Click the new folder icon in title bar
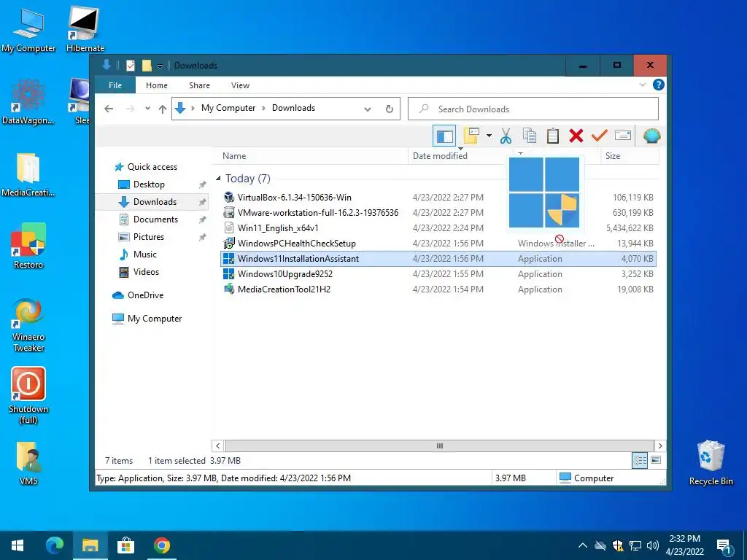The image size is (747, 560). [147, 66]
